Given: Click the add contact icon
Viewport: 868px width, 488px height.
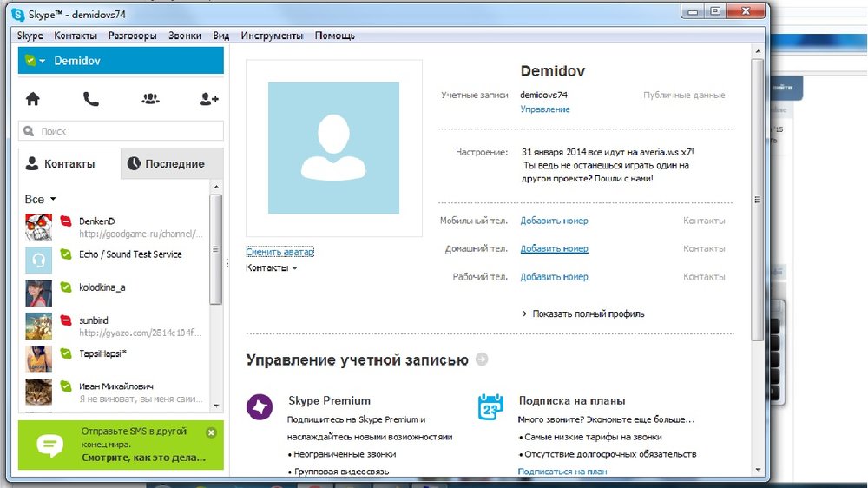Looking at the screenshot, I should click(x=208, y=99).
